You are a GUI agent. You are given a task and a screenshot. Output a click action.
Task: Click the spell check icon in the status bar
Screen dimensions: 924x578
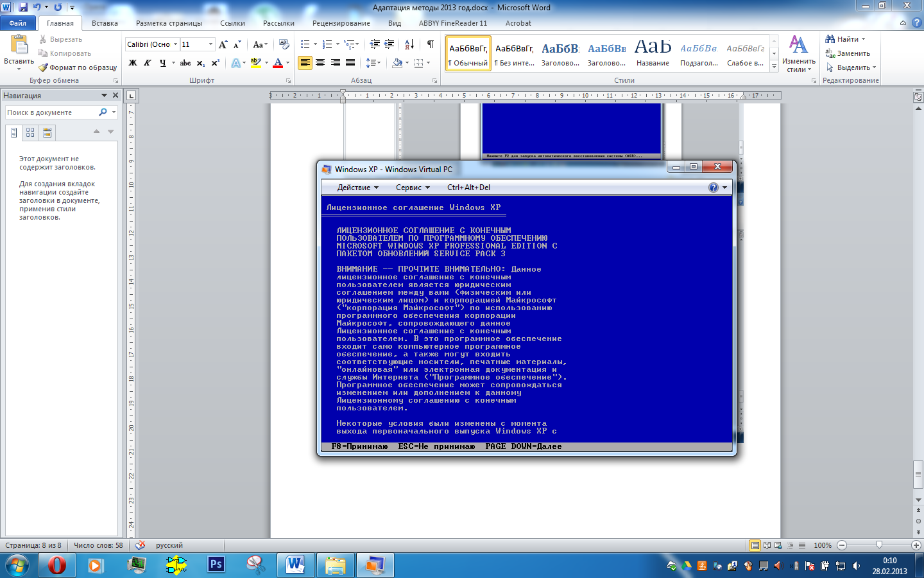(x=140, y=545)
